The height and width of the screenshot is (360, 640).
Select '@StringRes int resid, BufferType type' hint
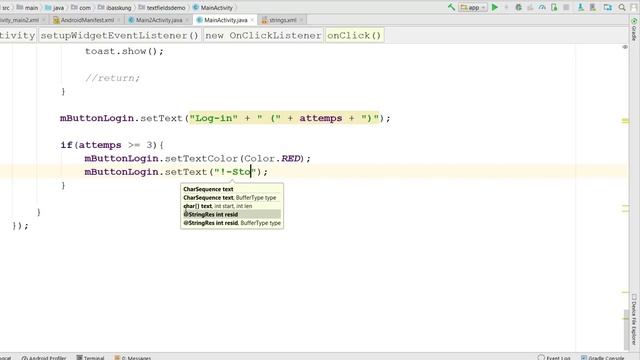point(232,223)
